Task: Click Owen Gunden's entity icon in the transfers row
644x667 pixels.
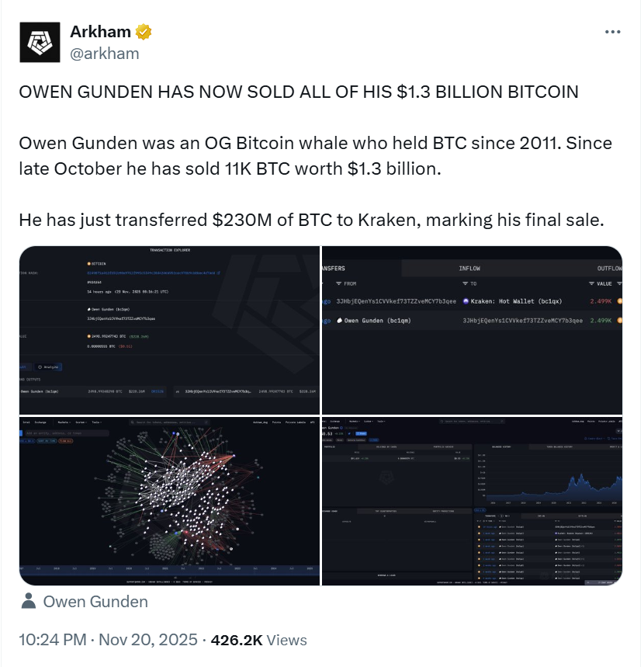Action: click(x=339, y=320)
